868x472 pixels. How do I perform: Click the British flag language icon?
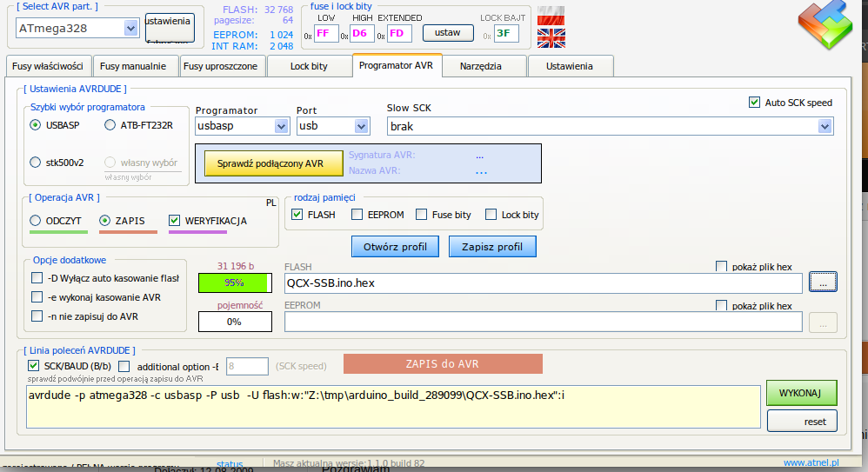tap(550, 37)
